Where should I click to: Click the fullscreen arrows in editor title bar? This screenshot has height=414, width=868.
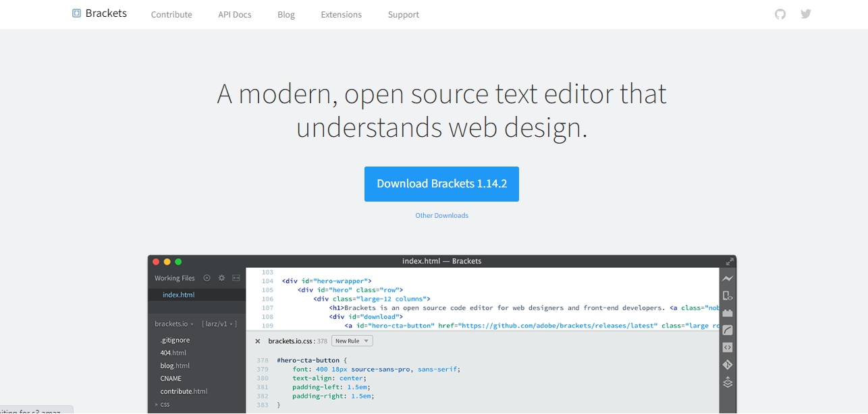coord(730,262)
